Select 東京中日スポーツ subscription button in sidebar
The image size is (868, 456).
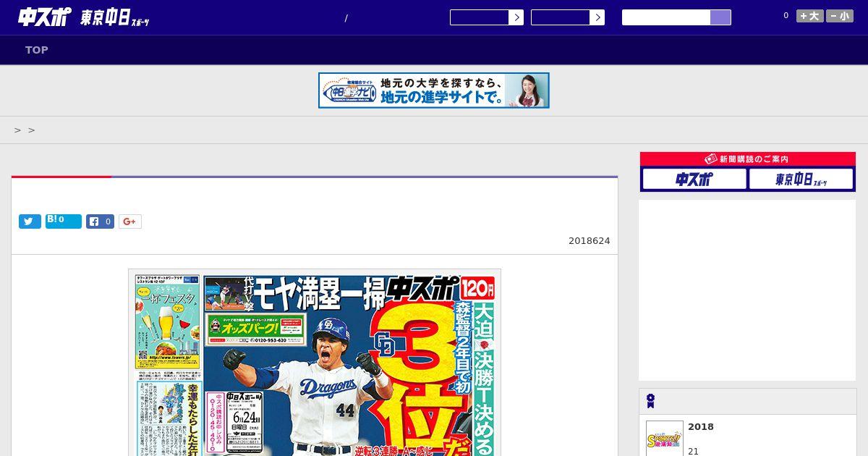(x=801, y=179)
